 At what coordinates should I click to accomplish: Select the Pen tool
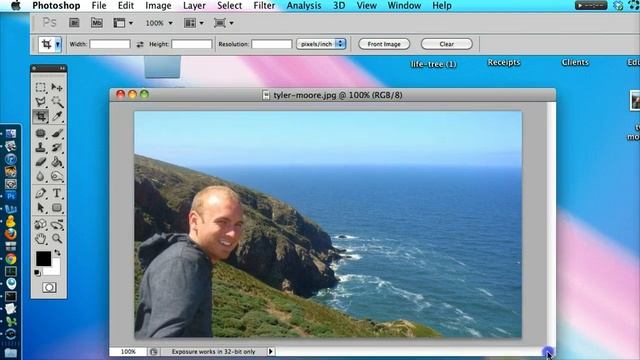point(40,193)
